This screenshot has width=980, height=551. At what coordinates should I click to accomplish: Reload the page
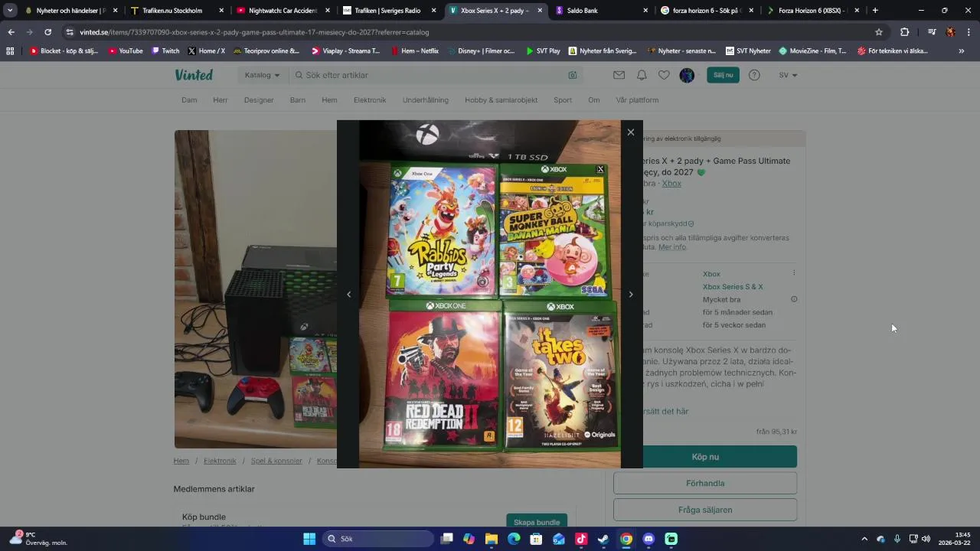pyautogui.click(x=47, y=32)
